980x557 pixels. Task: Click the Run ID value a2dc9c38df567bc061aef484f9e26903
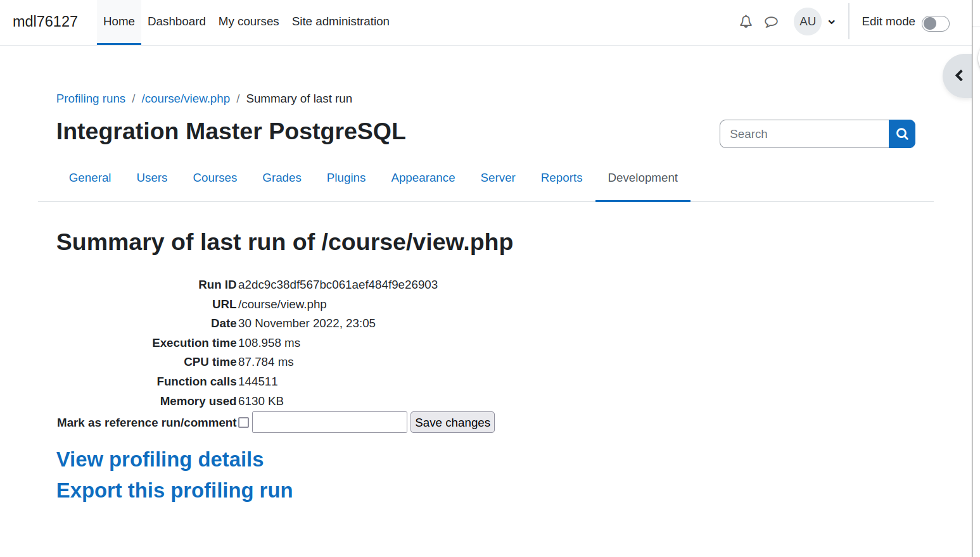(x=338, y=285)
